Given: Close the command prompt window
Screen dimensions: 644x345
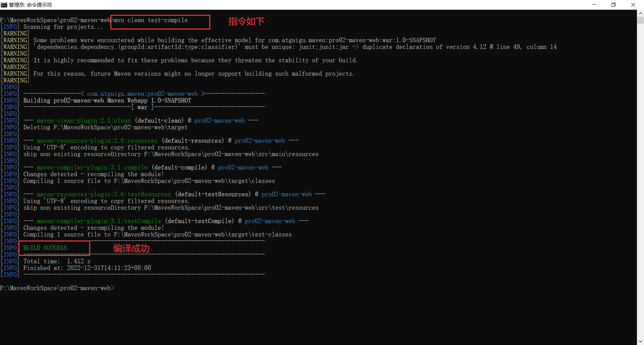Looking at the screenshot, I should [x=633, y=5].
